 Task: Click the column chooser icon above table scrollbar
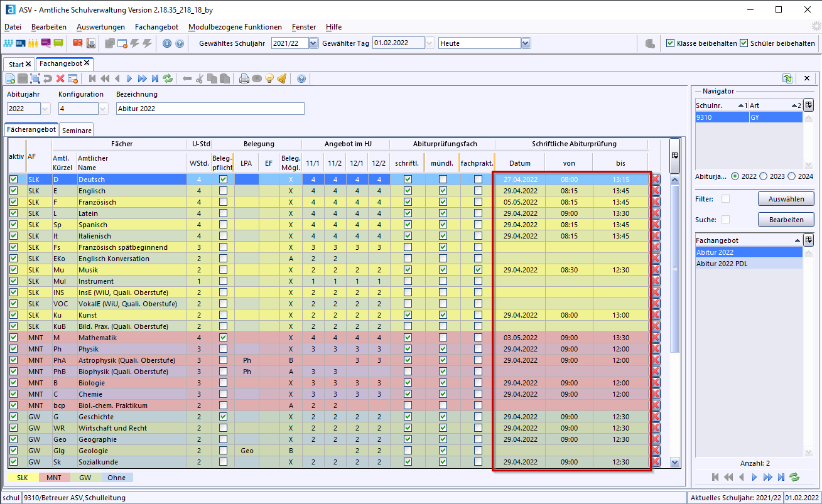[675, 156]
